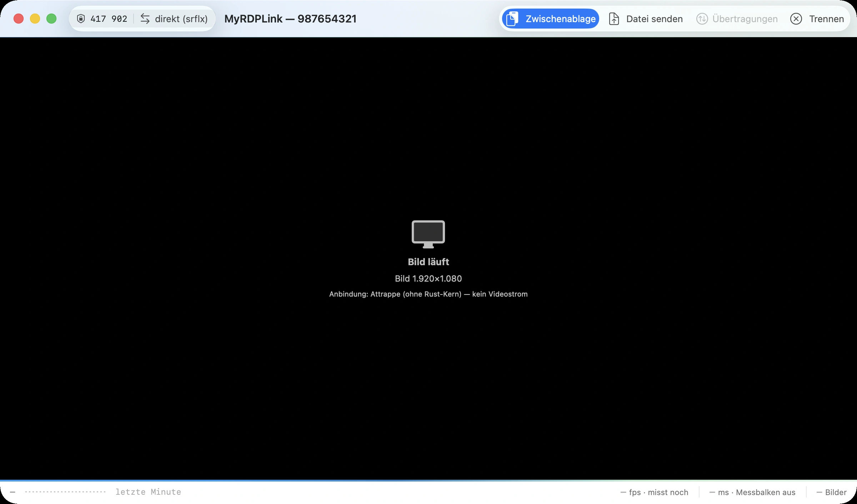Click the direkt (srflx) connection label

(x=181, y=19)
